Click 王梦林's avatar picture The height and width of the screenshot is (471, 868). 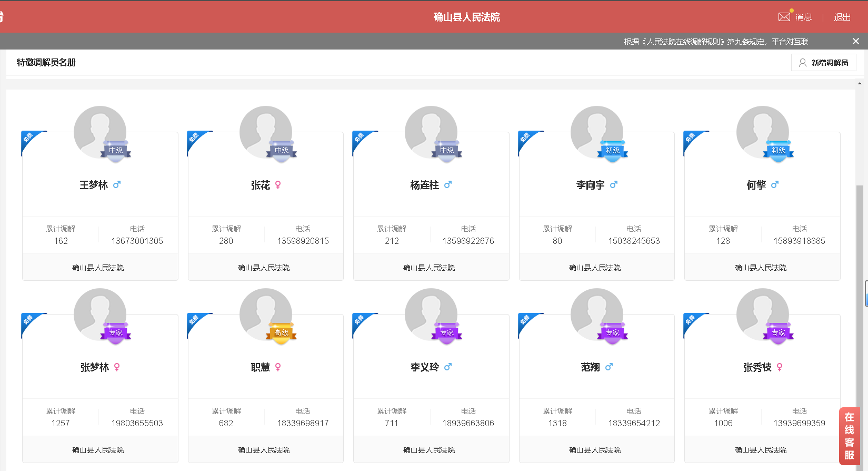100,132
